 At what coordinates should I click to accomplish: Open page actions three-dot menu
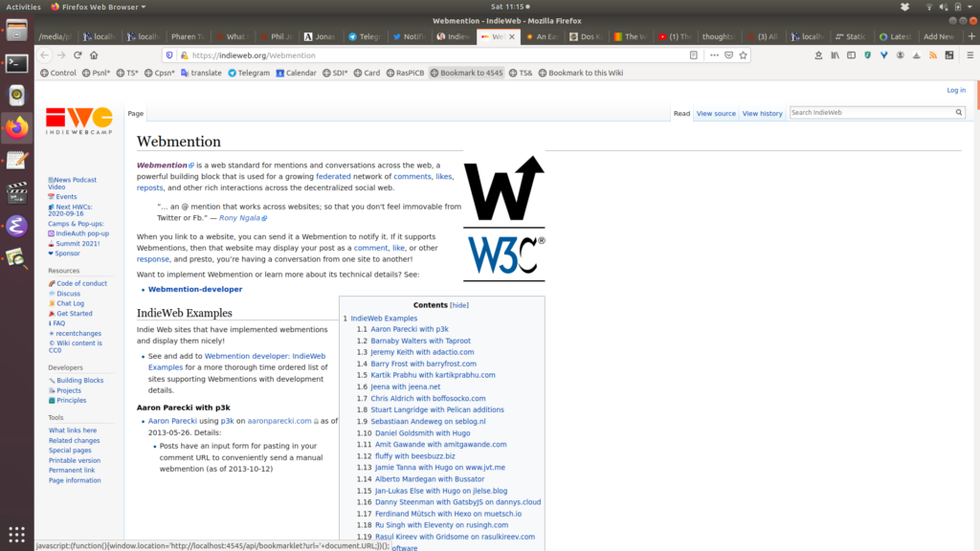714,55
